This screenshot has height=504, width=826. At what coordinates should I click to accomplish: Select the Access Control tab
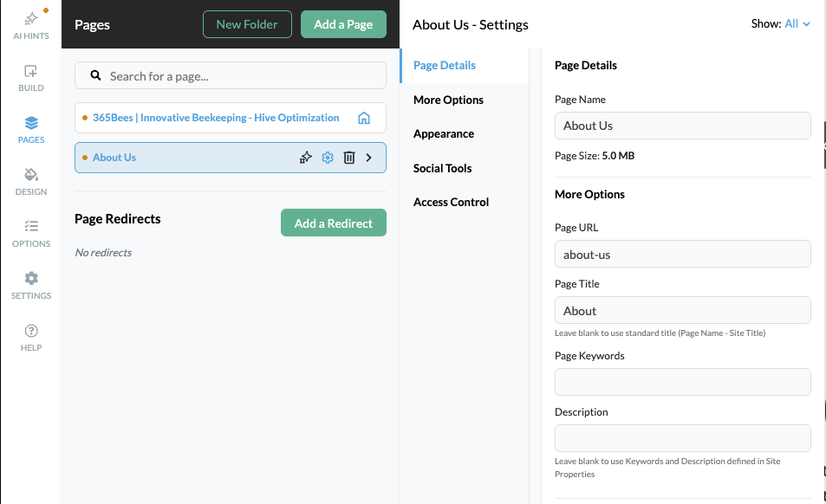click(451, 202)
